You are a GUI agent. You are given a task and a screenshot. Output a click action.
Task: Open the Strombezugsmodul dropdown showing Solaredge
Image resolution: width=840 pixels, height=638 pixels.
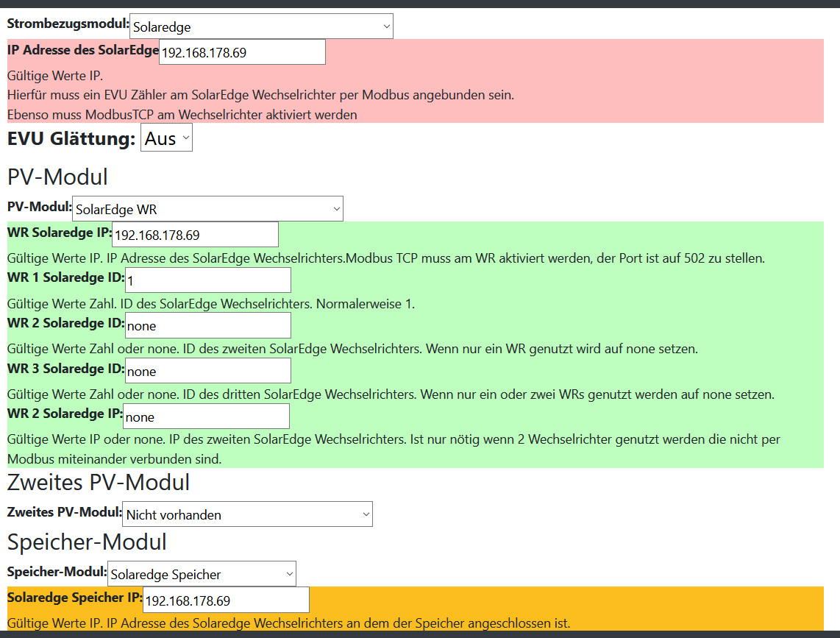tap(261, 26)
